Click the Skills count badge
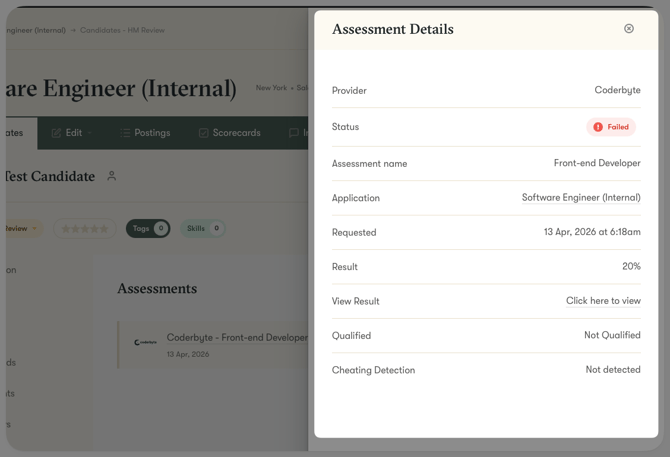This screenshot has width=670, height=457. 216,229
